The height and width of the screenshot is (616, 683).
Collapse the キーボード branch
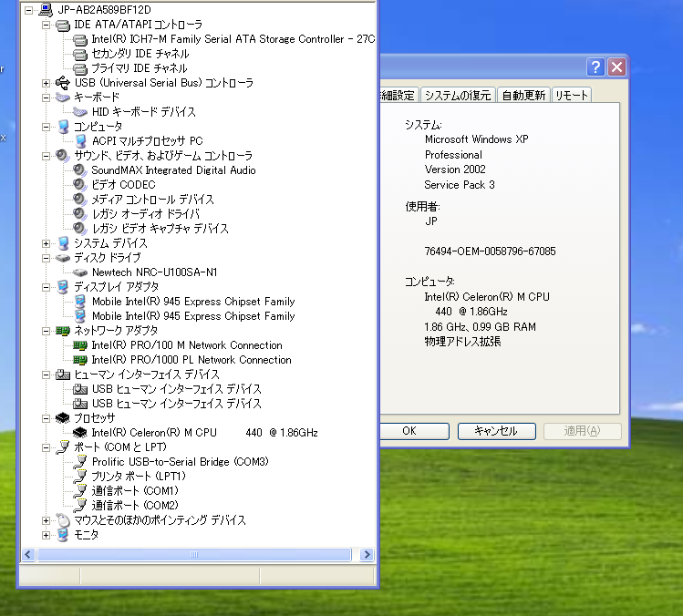46,98
